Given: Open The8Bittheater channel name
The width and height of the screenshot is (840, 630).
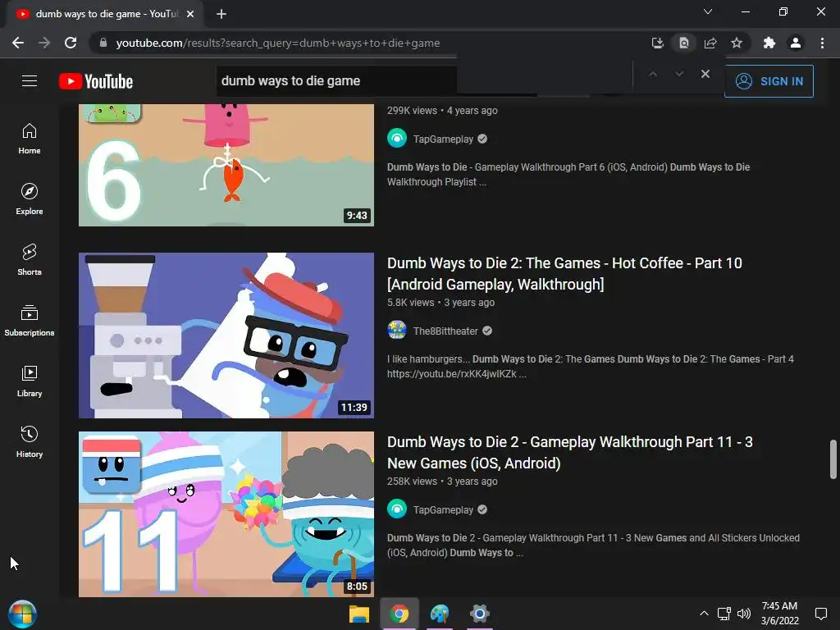Looking at the screenshot, I should click(445, 331).
